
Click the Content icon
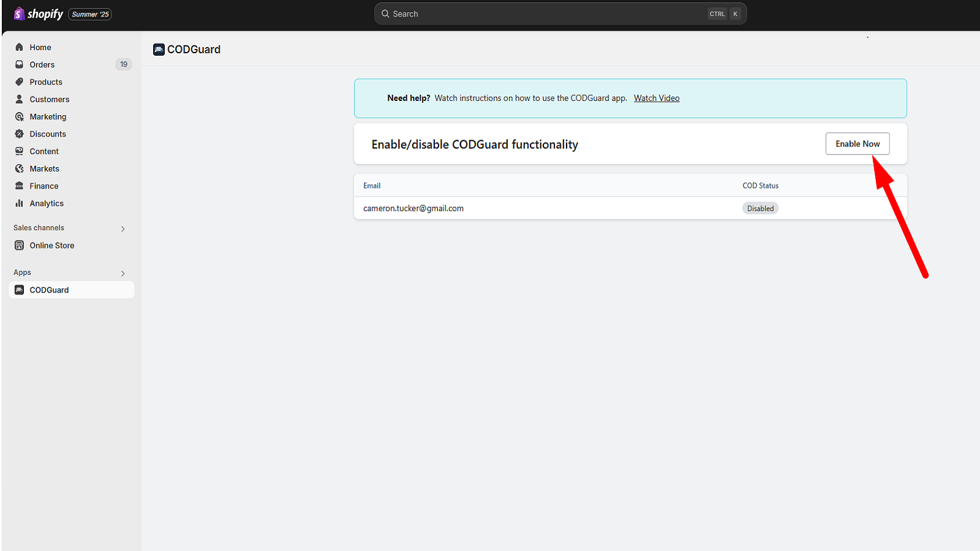[x=19, y=151]
